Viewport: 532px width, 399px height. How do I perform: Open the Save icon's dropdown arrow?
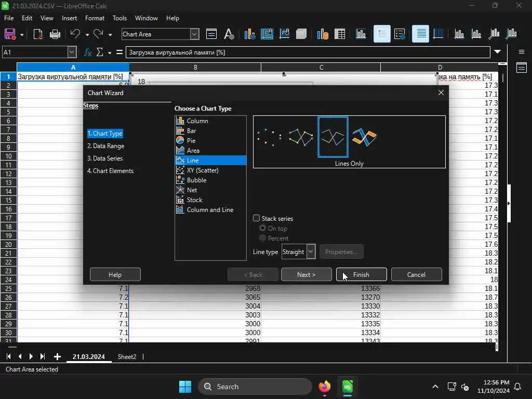(22, 35)
